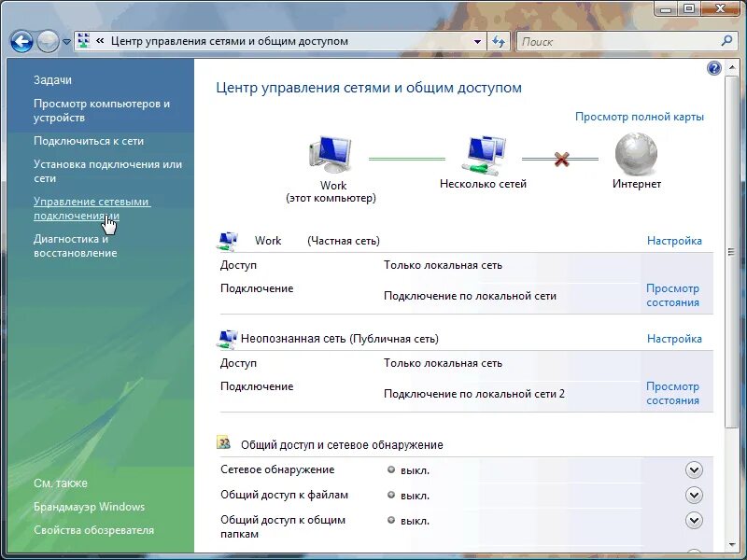Click the double-chevron in the address bar
Screen dimensions: 747x560
(x=100, y=41)
